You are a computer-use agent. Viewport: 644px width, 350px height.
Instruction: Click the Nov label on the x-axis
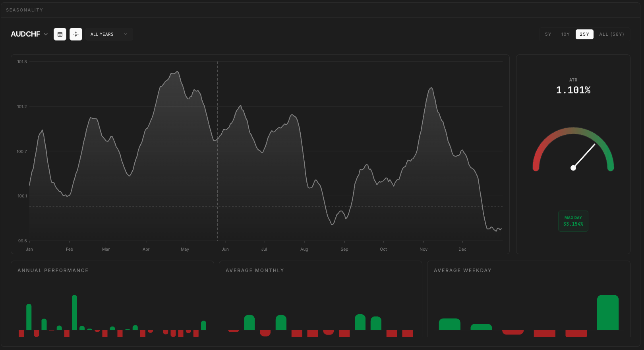pyautogui.click(x=424, y=249)
